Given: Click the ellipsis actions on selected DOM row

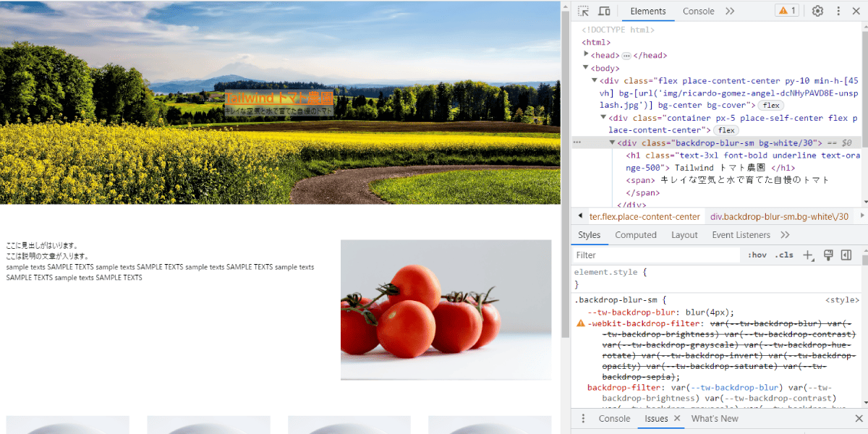Looking at the screenshot, I should (577, 143).
